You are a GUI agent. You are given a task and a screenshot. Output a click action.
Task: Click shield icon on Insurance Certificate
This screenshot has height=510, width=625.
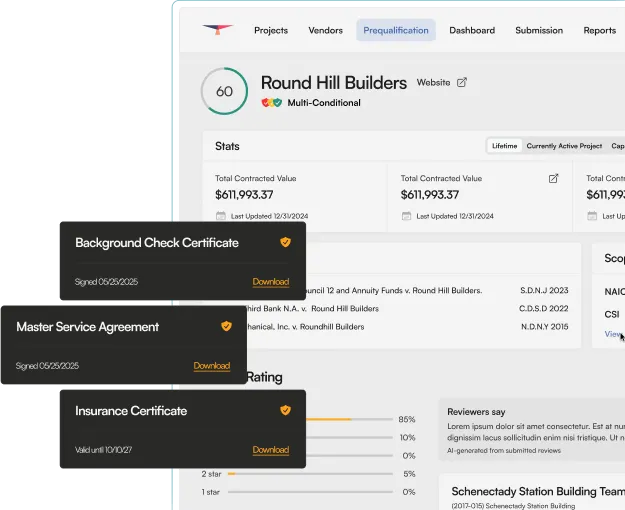(x=285, y=410)
